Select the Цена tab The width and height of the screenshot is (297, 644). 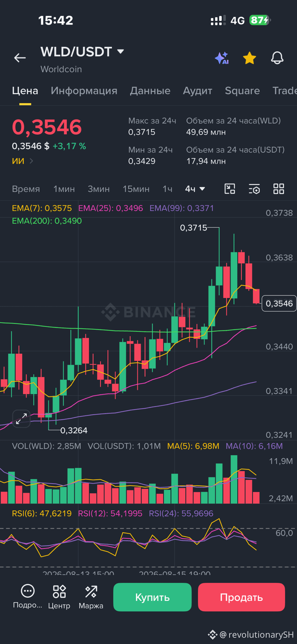(x=25, y=91)
